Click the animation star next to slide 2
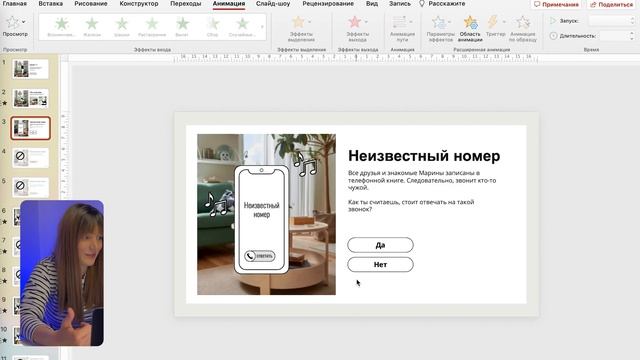Screen dimensions: 640x360 [4, 103]
